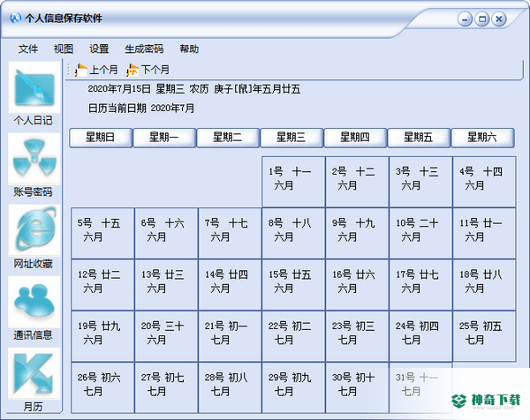The width and height of the screenshot is (530, 420).
Task: Select calendar day 9号 十九
Action: [357, 233]
